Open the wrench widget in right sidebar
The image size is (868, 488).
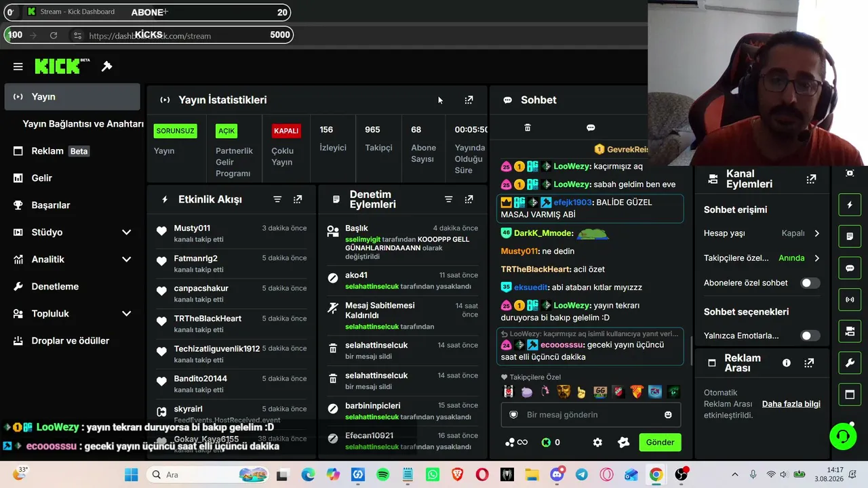pyautogui.click(x=850, y=363)
